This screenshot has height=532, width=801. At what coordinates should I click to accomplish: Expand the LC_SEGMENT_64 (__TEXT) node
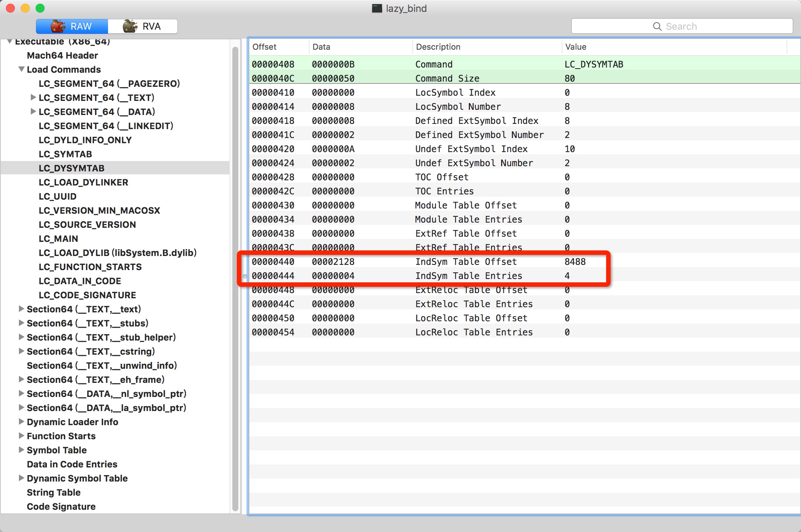coord(33,98)
